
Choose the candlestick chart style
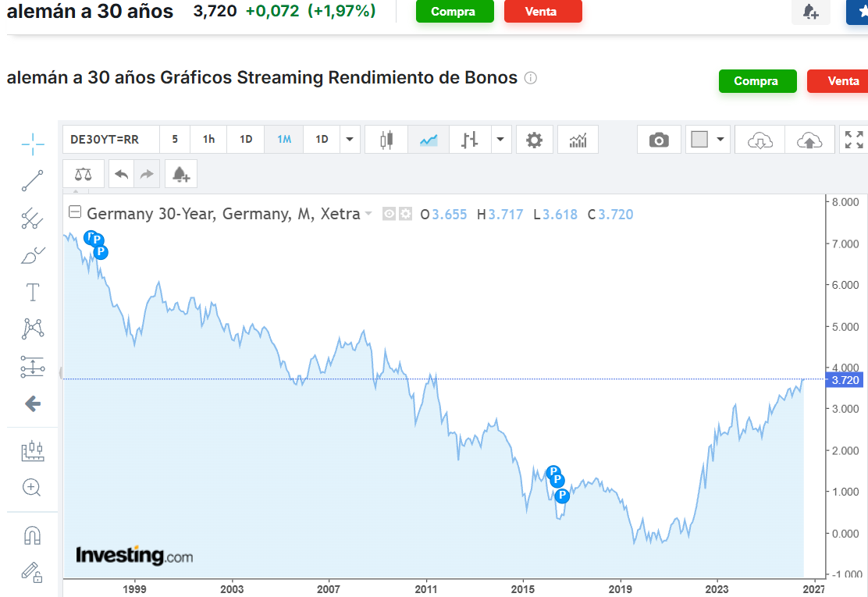coord(386,140)
